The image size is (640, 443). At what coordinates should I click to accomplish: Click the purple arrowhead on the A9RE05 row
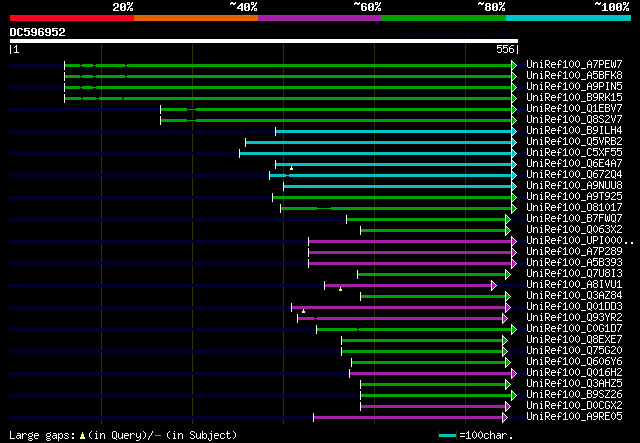point(505,417)
